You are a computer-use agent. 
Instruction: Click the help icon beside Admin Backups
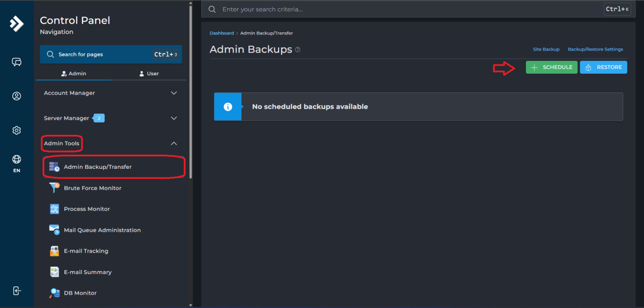(298, 49)
